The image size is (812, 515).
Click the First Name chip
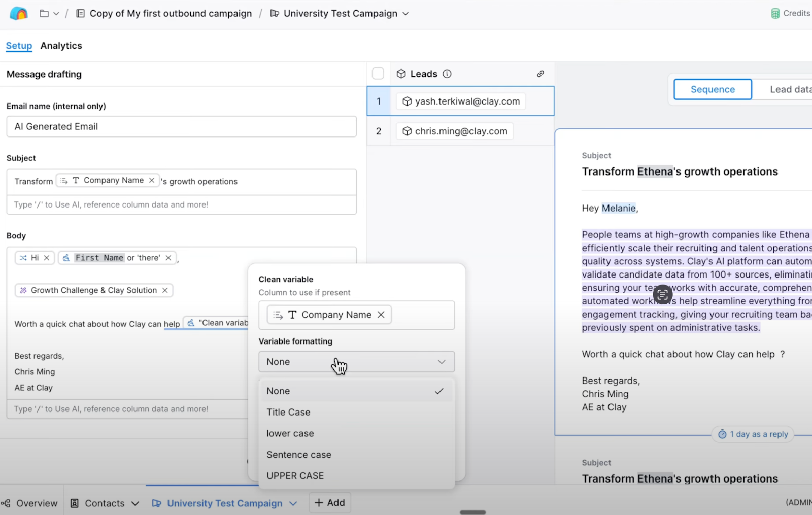pos(117,258)
